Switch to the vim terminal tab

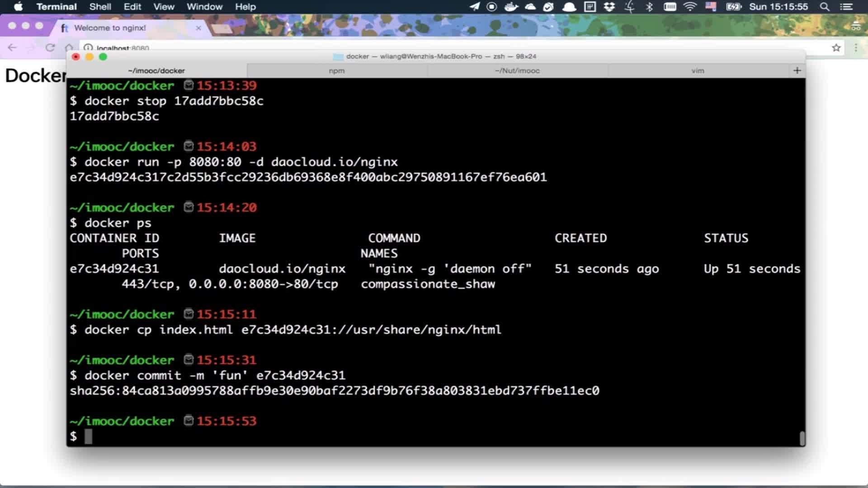coord(698,70)
